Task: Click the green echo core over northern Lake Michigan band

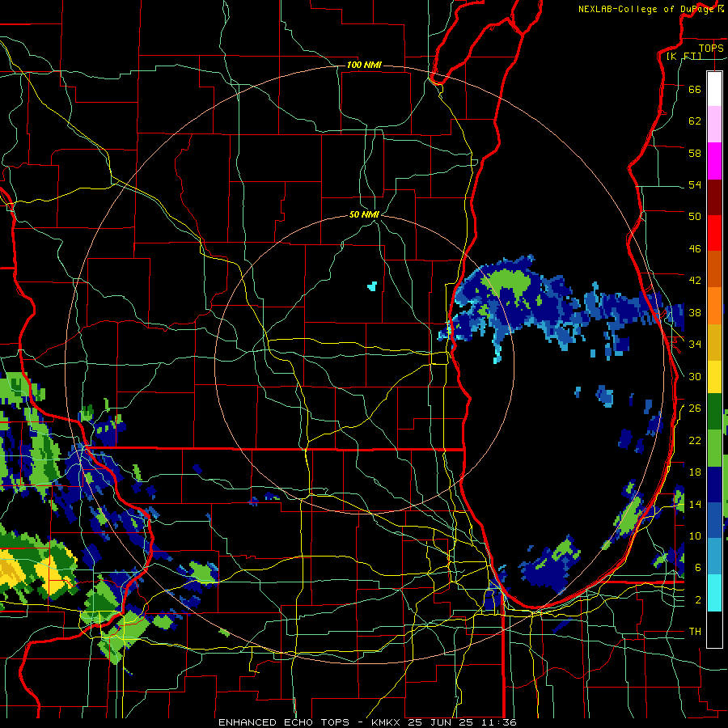Action: pos(506,282)
